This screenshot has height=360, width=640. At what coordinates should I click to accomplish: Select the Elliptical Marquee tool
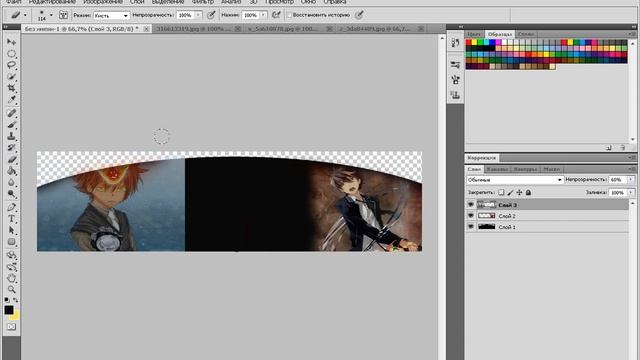point(11,54)
